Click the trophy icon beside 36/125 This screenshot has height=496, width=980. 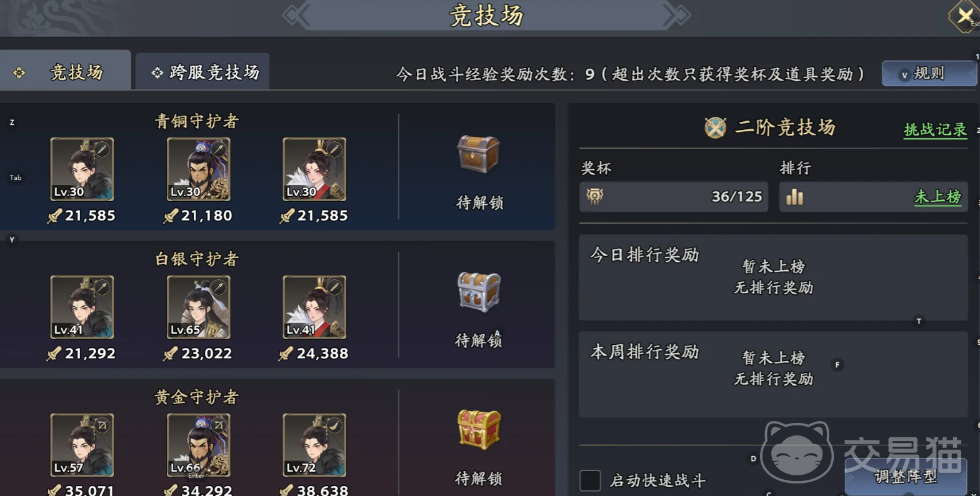click(595, 197)
